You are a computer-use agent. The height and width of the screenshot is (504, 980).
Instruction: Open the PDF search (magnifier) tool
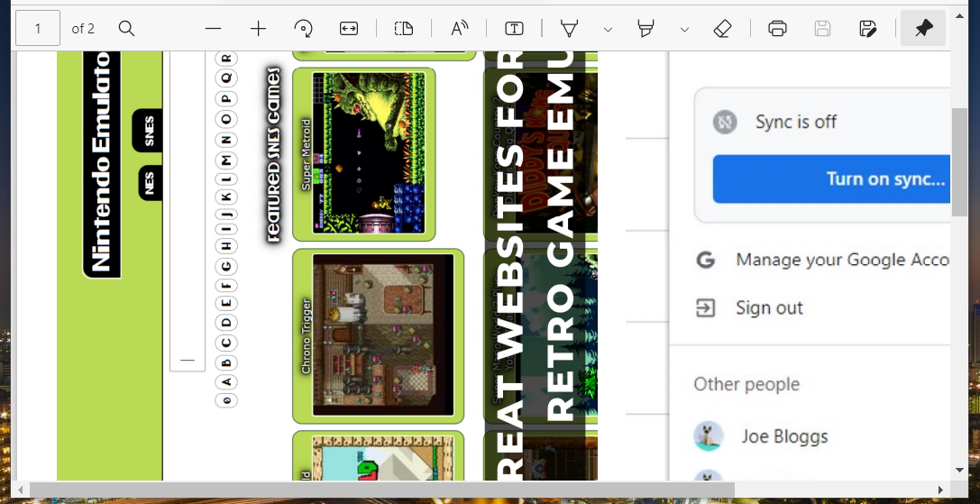click(126, 28)
